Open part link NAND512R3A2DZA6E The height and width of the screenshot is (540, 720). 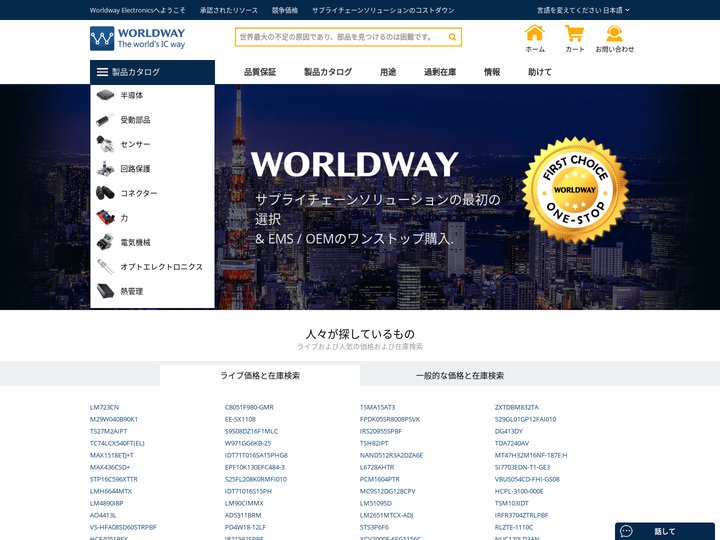click(x=391, y=455)
